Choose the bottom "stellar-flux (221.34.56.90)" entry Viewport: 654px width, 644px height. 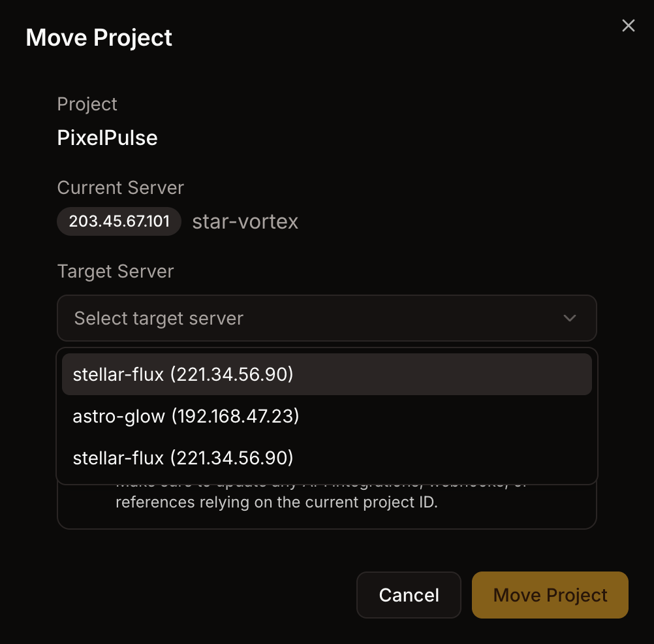click(x=183, y=458)
